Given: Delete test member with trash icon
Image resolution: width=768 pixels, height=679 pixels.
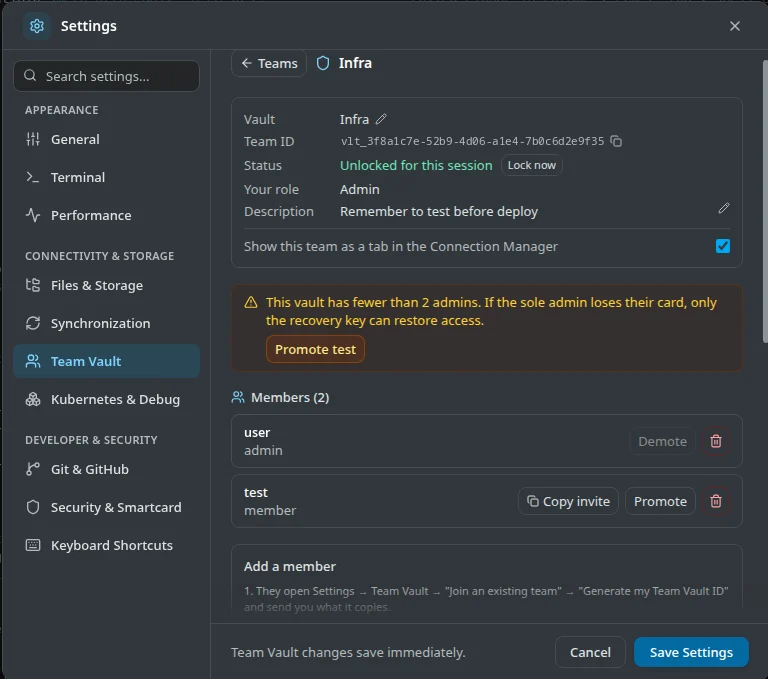Looking at the screenshot, I should pyautogui.click(x=716, y=501).
